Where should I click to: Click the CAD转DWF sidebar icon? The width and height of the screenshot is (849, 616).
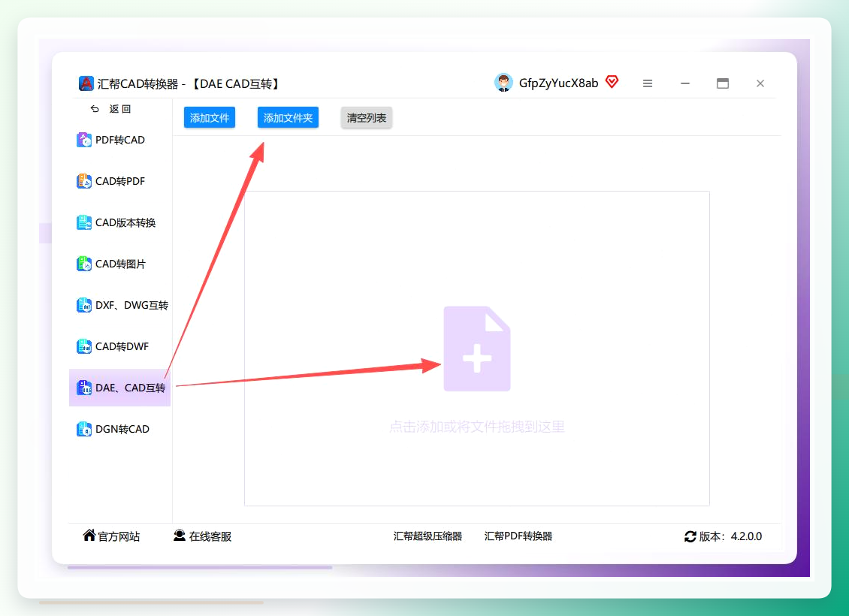pyautogui.click(x=84, y=346)
